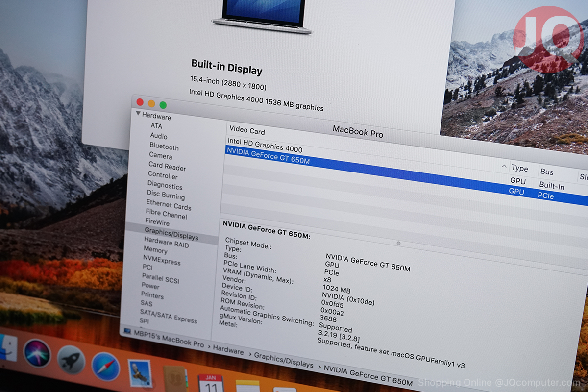Select Camera in the sidebar

(x=160, y=156)
